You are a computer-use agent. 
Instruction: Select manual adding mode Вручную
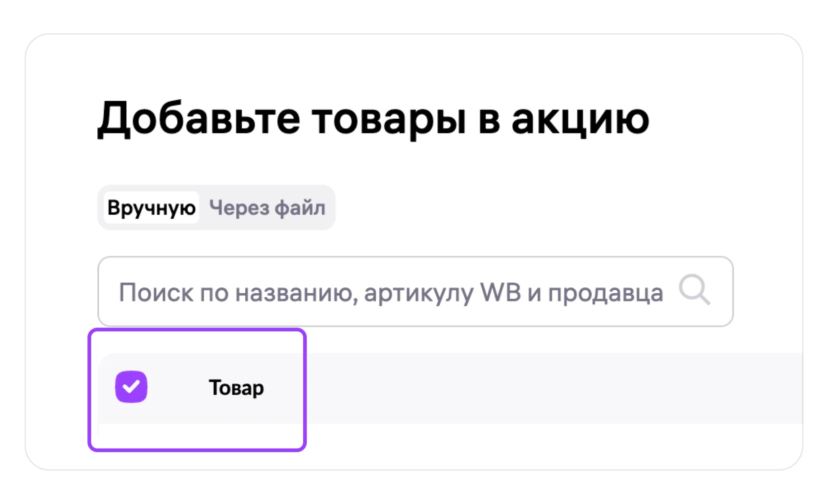point(151,207)
